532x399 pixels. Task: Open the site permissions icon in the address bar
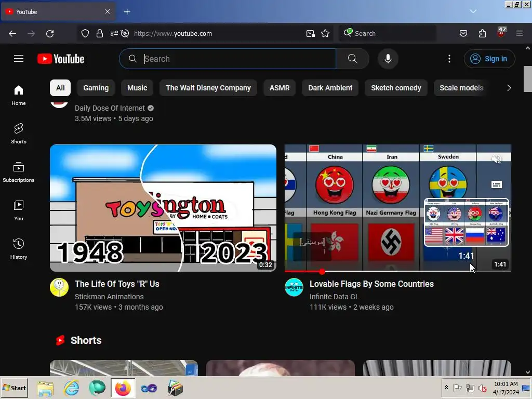pos(114,33)
